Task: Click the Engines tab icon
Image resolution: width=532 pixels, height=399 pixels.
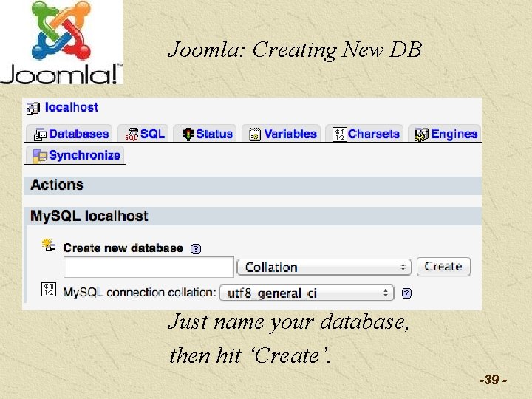Action: (x=421, y=134)
